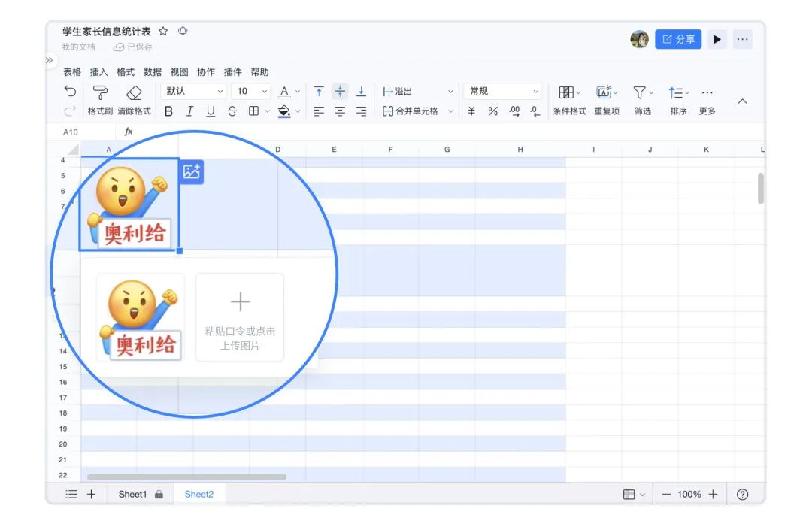Toggle italic formatting
Image resolution: width=812 pixels, height=524 pixels.
[x=189, y=111]
